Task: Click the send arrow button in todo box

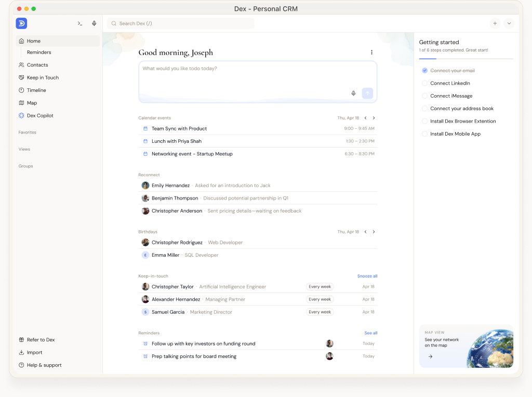Action: (x=367, y=94)
